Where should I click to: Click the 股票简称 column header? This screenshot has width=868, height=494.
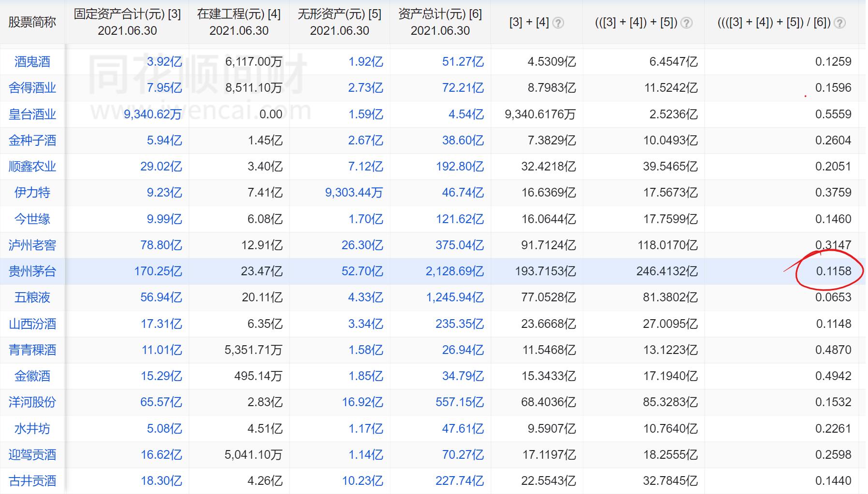32,22
